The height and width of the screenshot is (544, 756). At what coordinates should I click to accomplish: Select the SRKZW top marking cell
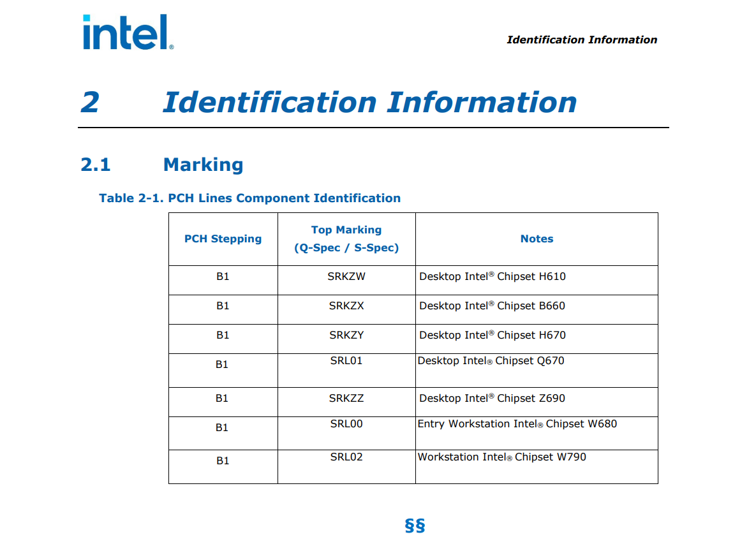coord(346,277)
